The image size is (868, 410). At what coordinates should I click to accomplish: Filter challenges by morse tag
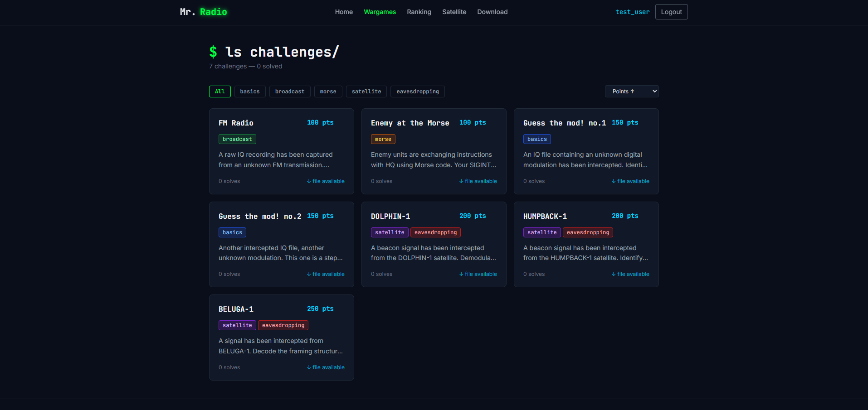tap(328, 92)
